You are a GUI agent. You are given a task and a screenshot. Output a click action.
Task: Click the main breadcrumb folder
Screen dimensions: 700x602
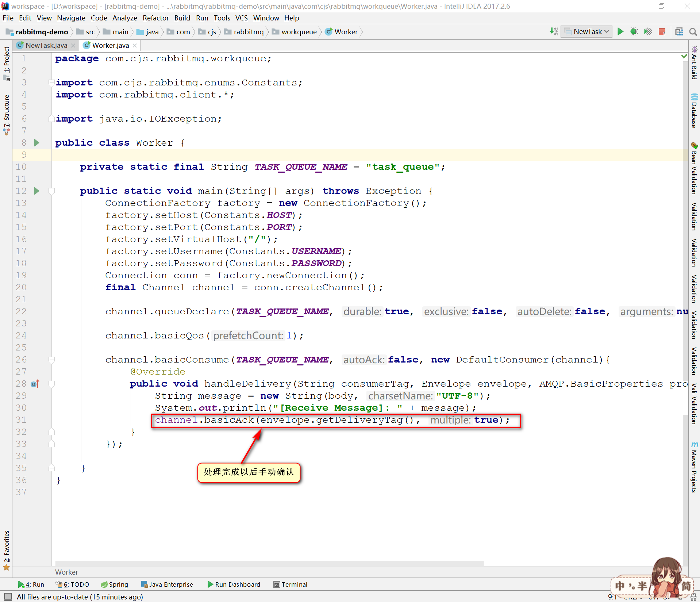click(x=116, y=32)
